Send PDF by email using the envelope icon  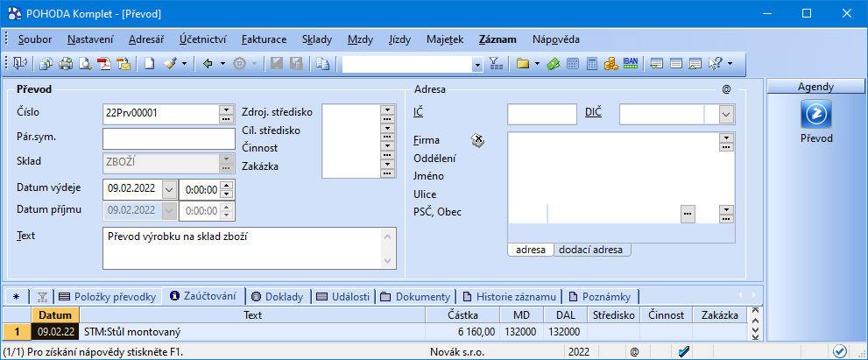(123, 64)
